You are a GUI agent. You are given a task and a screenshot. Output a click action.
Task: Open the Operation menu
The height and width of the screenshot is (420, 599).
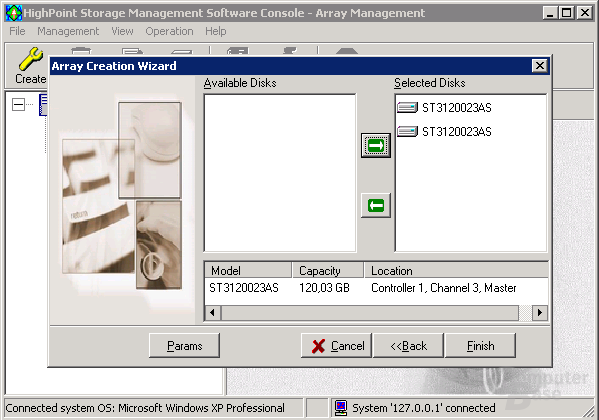coord(169,31)
